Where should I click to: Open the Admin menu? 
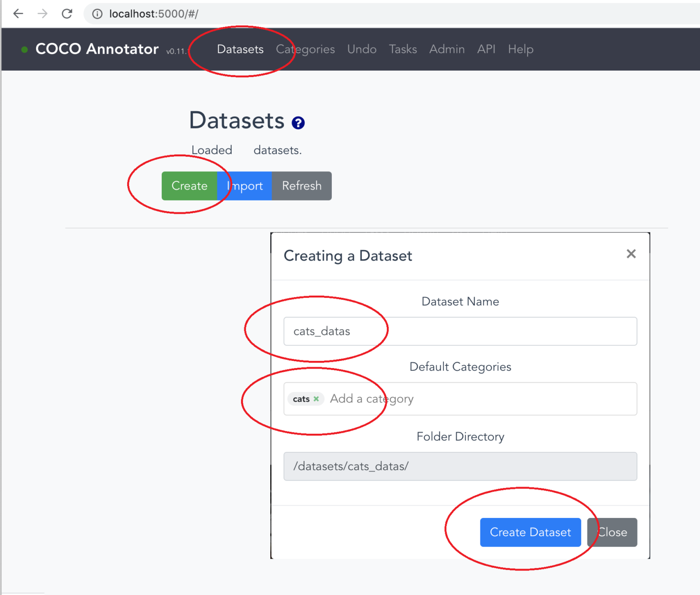click(447, 49)
